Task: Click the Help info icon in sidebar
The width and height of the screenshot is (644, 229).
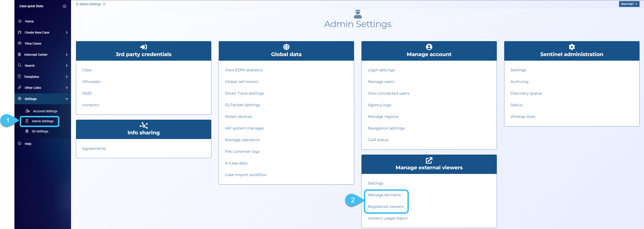Action: (x=20, y=144)
